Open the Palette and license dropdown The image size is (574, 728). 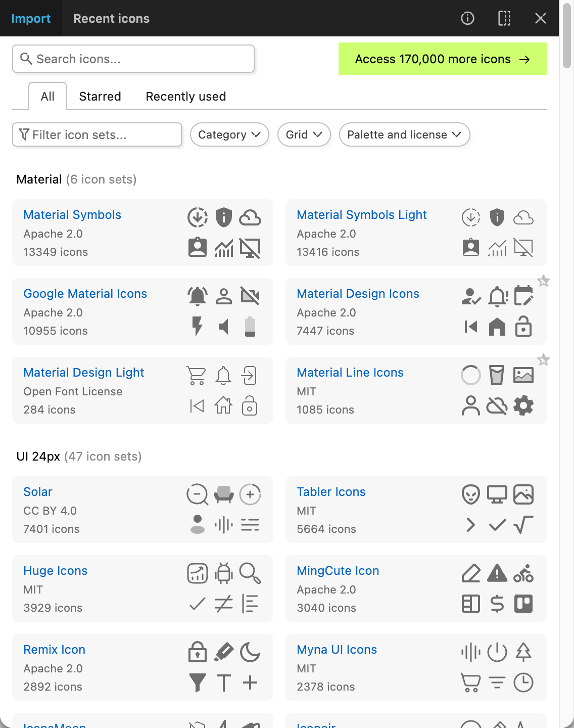click(404, 134)
